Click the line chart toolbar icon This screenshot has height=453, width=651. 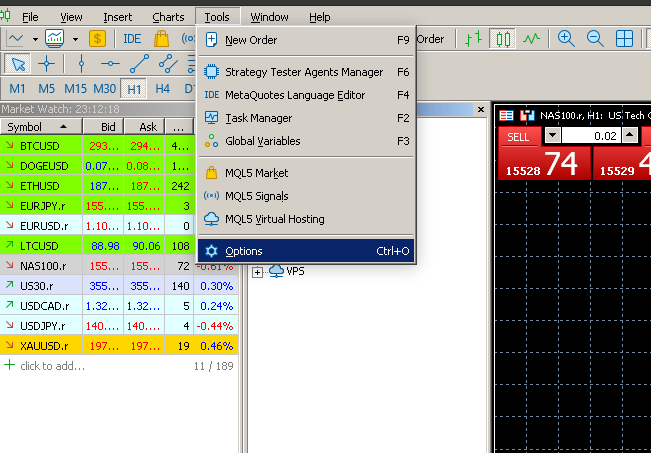(x=16, y=39)
